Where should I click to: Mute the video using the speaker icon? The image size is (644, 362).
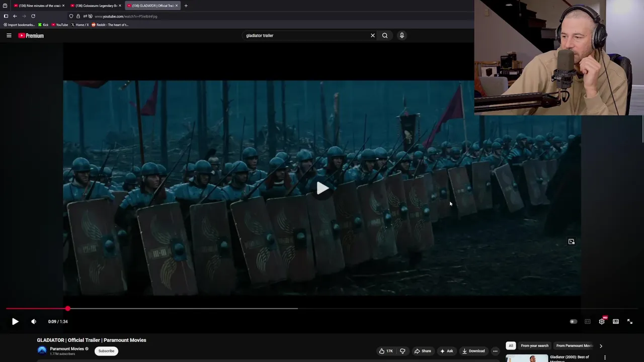[x=34, y=322]
